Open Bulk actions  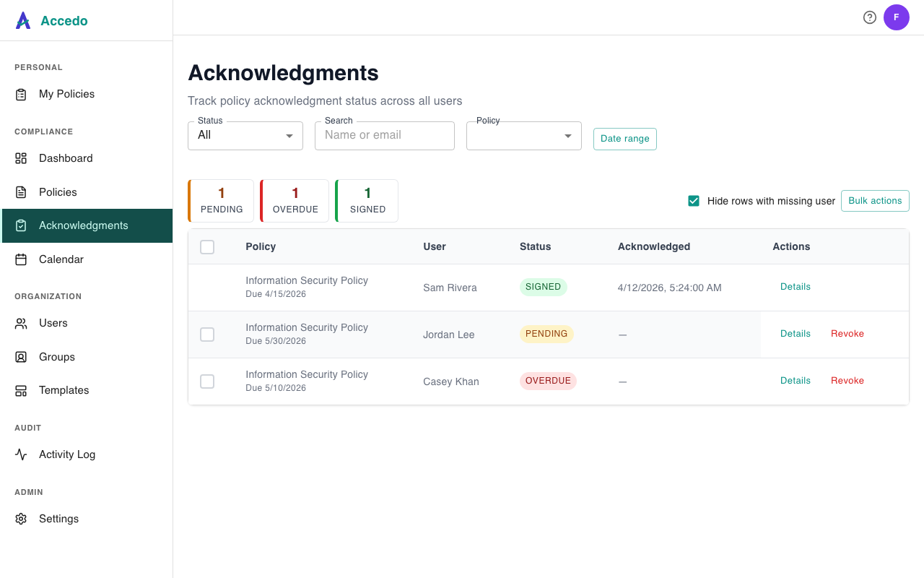[x=875, y=201]
